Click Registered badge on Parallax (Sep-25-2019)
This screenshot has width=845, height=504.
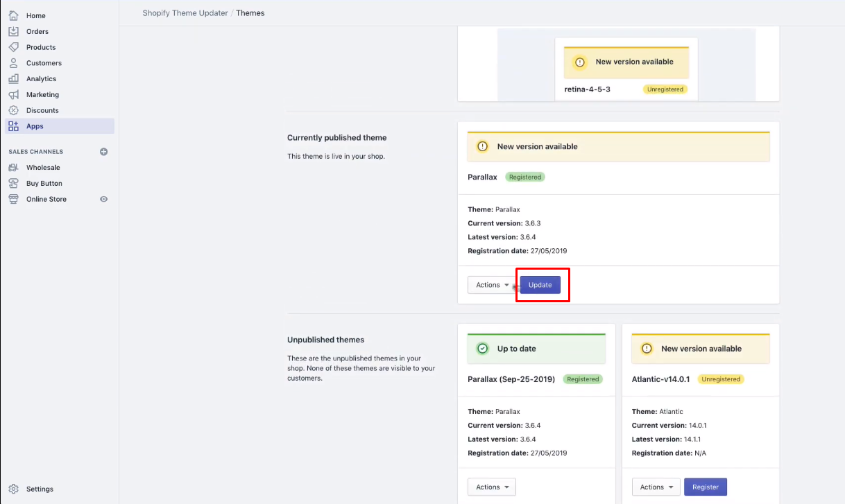583,379
